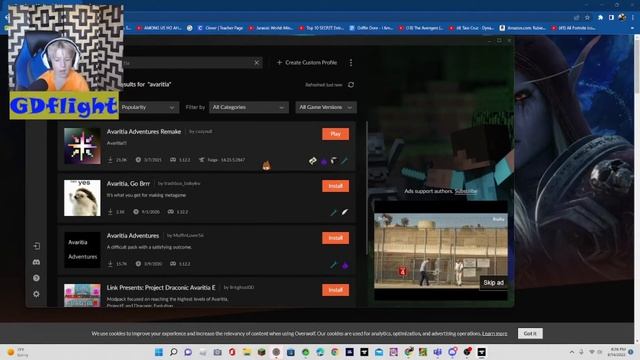Click the search input field

(x=188, y=62)
